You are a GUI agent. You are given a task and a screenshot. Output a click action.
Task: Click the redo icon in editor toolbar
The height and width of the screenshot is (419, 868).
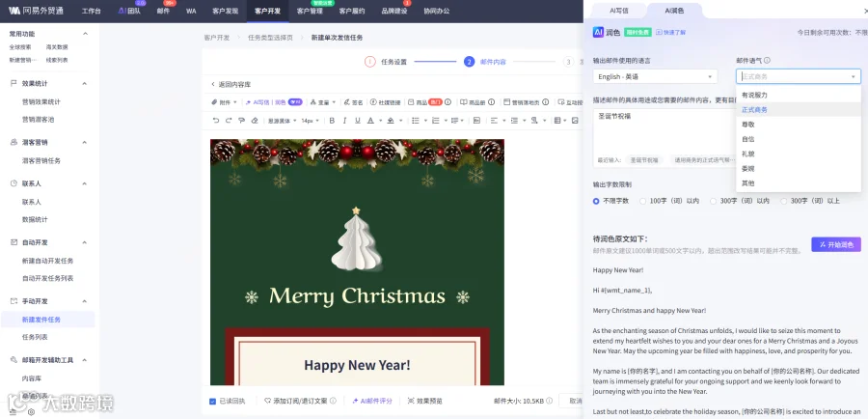point(228,121)
